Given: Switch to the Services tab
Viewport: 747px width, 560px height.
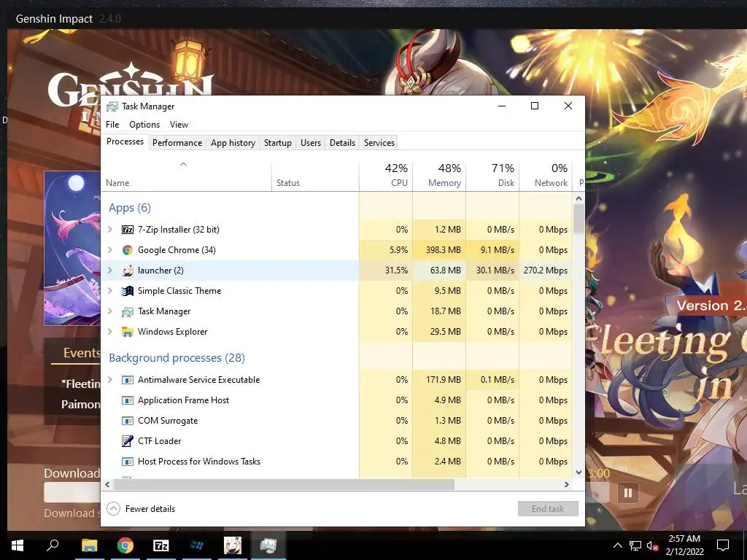Looking at the screenshot, I should click(x=379, y=143).
